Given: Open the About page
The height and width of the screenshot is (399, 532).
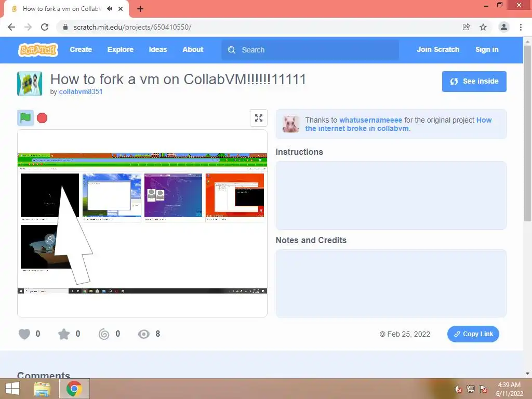Looking at the screenshot, I should [193, 49].
